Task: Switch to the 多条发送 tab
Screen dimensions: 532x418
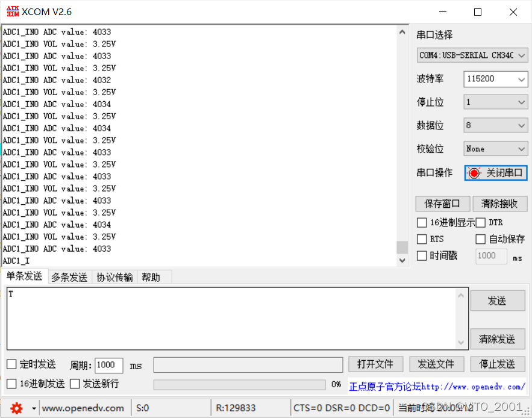Action: coord(69,276)
